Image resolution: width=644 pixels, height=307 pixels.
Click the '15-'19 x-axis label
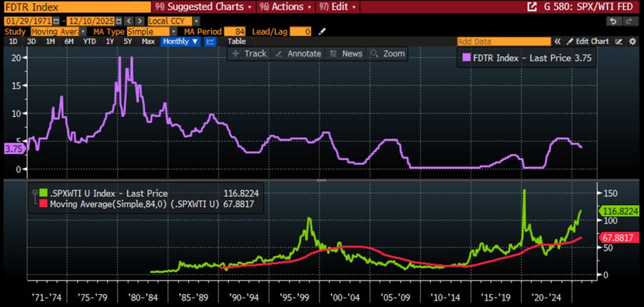[496, 296]
